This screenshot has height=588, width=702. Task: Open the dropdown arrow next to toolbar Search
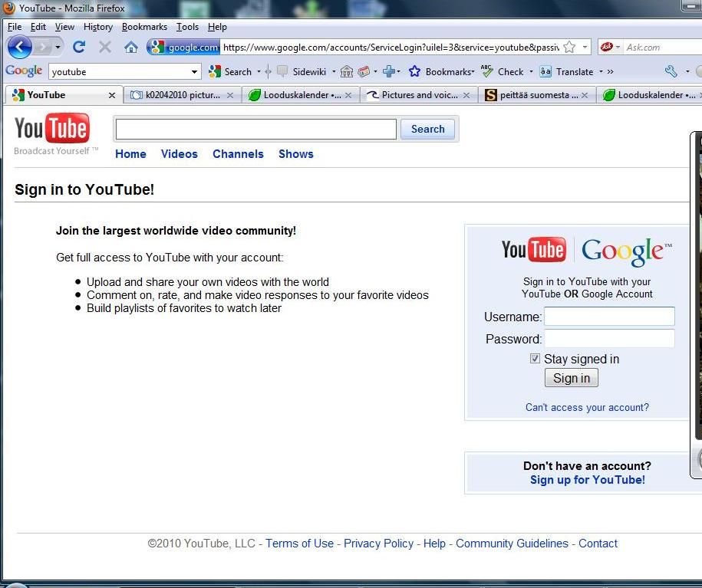click(x=259, y=71)
